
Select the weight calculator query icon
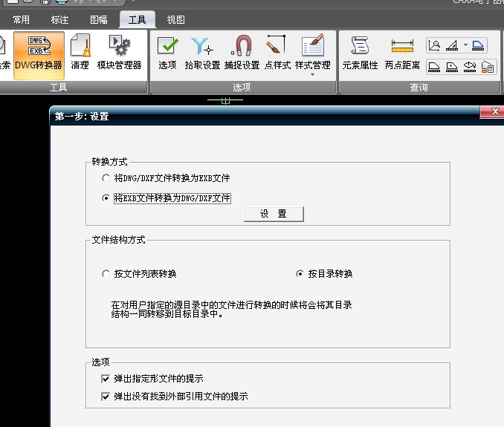(488, 67)
